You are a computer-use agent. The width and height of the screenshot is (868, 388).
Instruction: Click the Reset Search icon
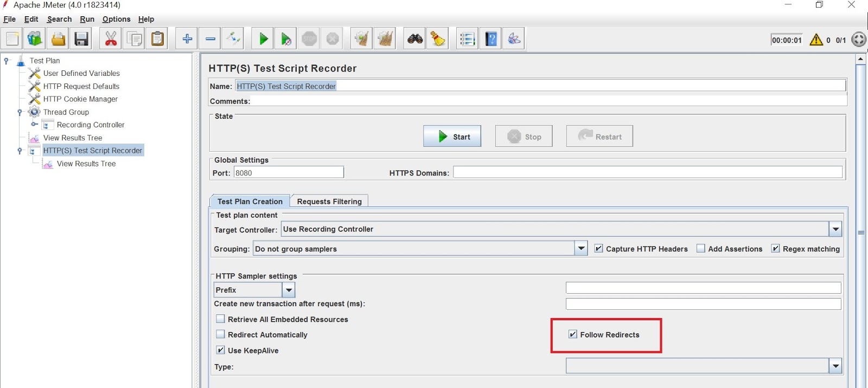coord(438,39)
